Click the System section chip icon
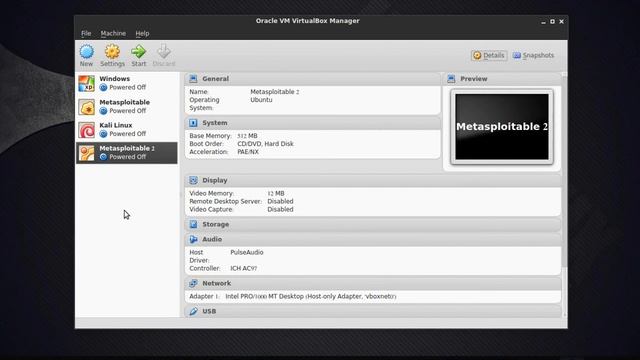 (193, 123)
